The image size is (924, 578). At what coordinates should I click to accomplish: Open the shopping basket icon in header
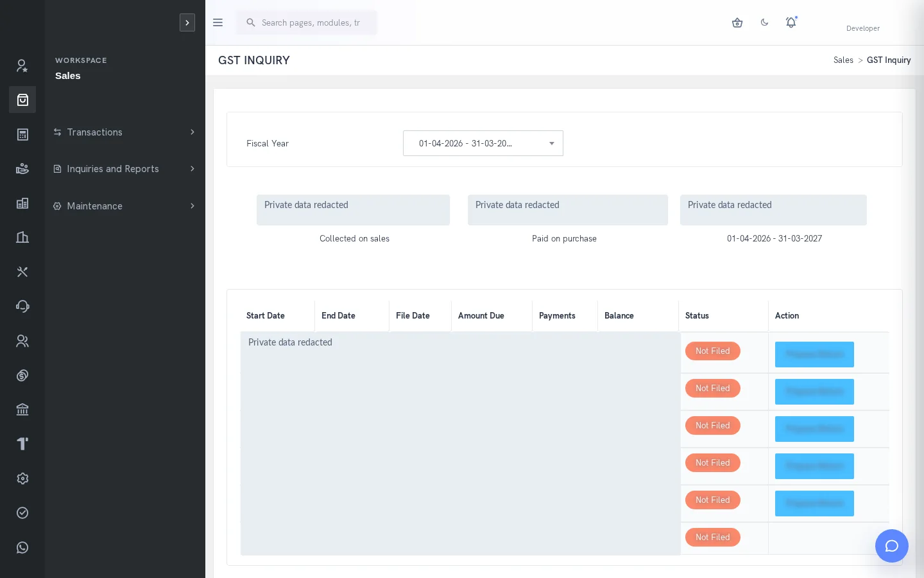(x=737, y=22)
